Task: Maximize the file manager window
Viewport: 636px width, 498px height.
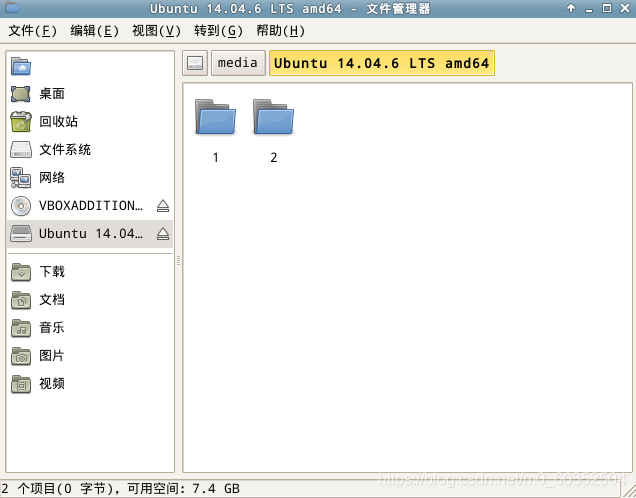Action: coord(607,8)
